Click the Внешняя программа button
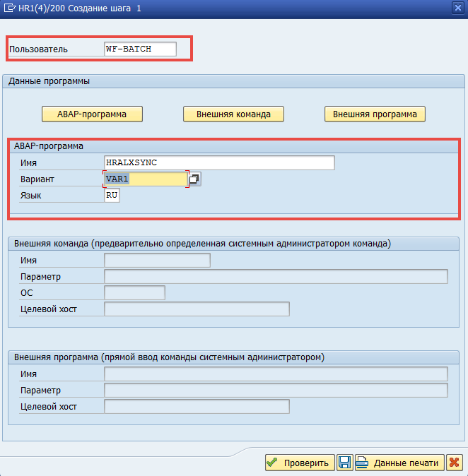This screenshot has width=468, height=476. tap(375, 114)
